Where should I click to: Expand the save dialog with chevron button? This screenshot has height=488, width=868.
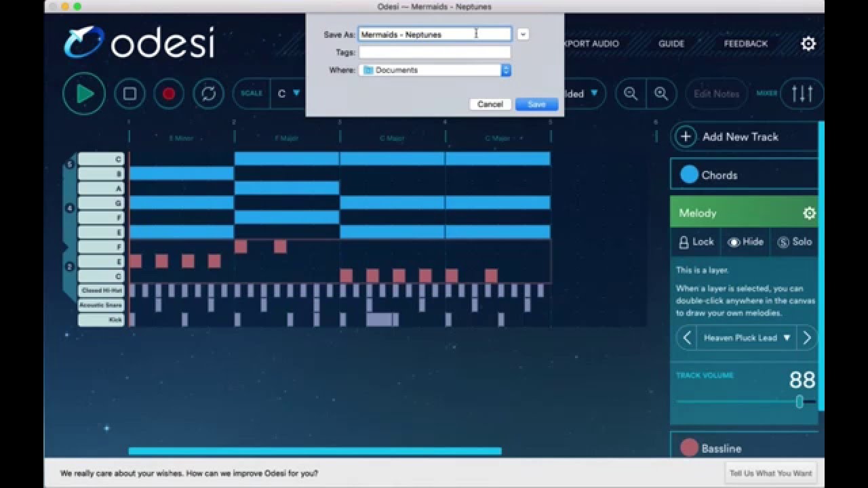coord(522,34)
